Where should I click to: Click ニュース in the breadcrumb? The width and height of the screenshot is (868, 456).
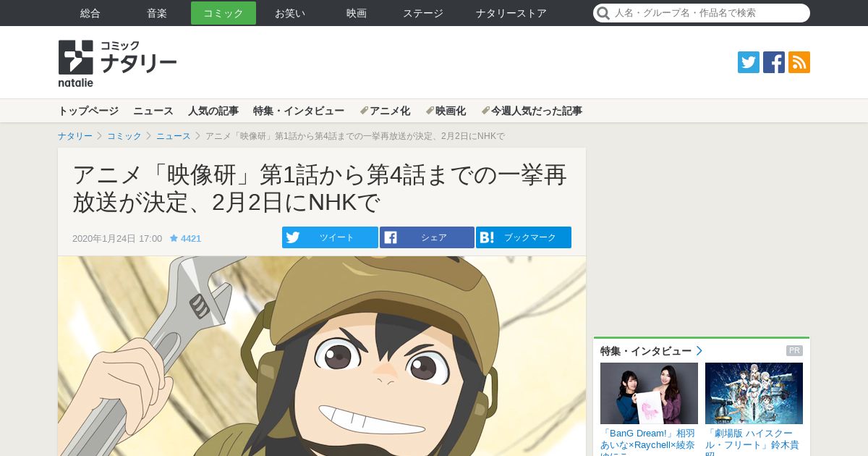174,136
